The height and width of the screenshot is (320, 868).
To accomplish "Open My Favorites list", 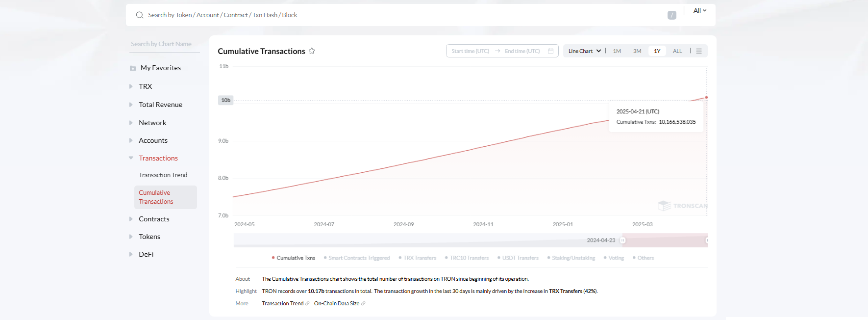I will click(x=161, y=68).
